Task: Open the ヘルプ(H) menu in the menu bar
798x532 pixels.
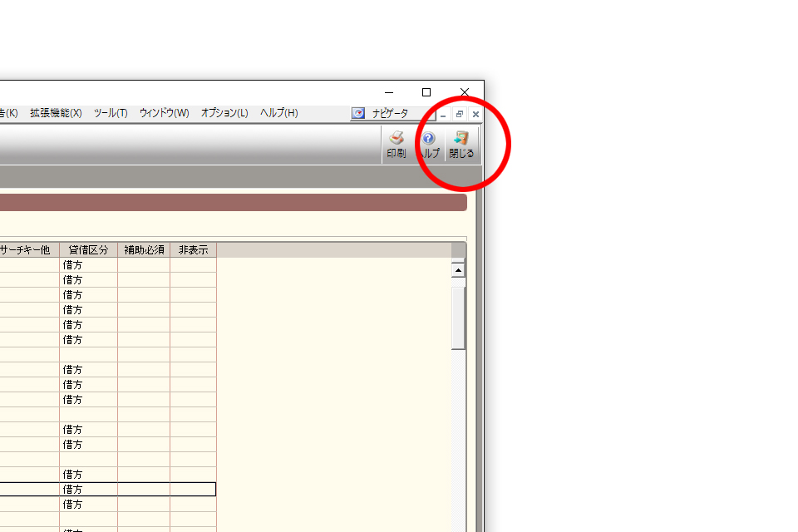Action: [279, 113]
